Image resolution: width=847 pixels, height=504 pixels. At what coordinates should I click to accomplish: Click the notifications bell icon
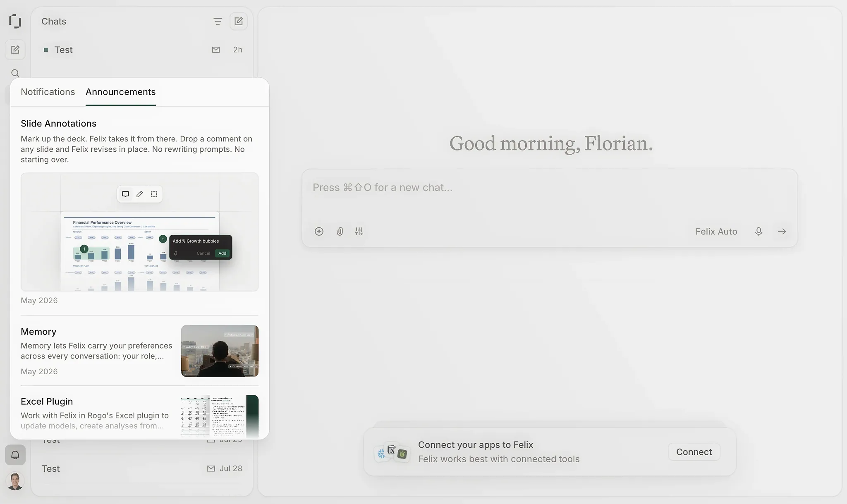15,455
